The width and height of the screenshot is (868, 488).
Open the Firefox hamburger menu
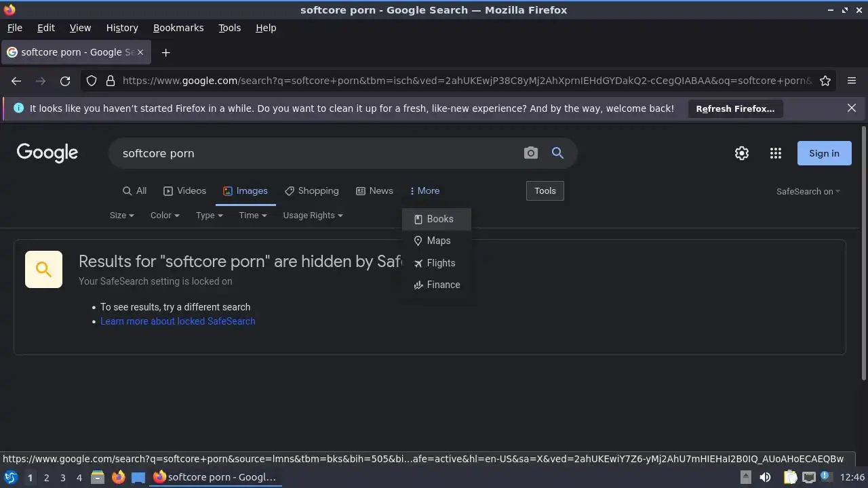coord(852,81)
